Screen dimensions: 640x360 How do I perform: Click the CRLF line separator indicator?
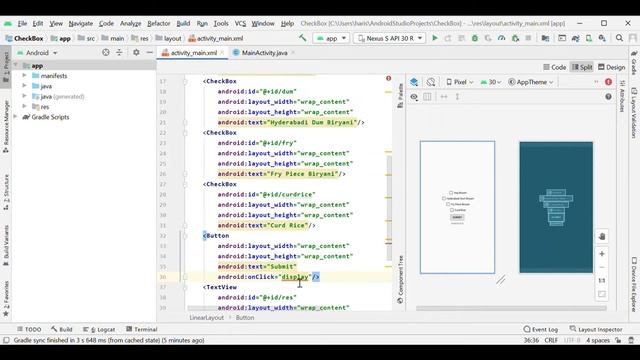(x=551, y=340)
